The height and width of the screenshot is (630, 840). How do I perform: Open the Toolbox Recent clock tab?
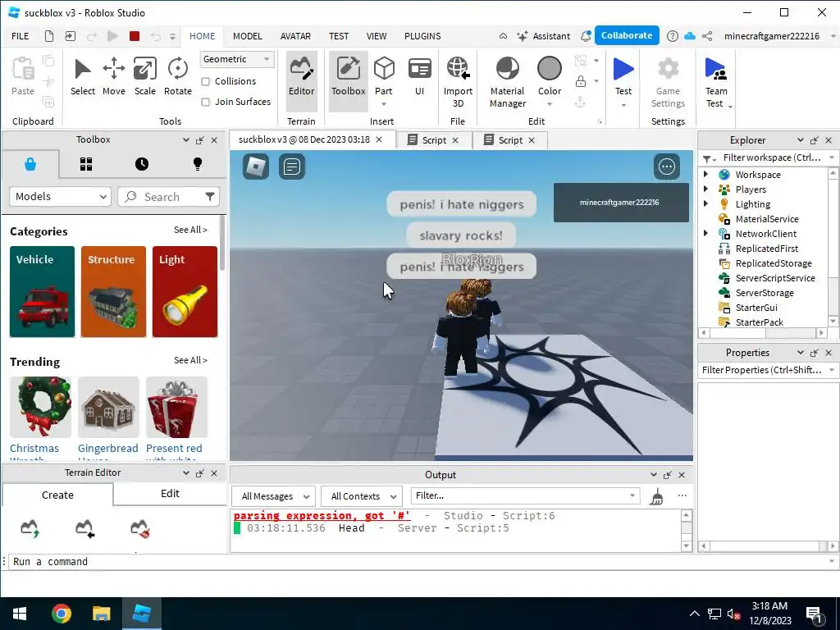point(141,164)
